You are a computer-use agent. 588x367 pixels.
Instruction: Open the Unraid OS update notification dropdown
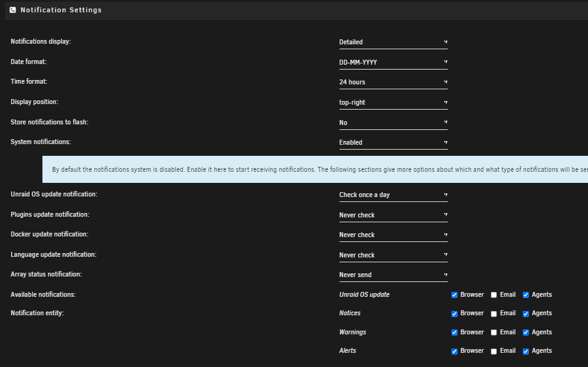click(x=393, y=195)
